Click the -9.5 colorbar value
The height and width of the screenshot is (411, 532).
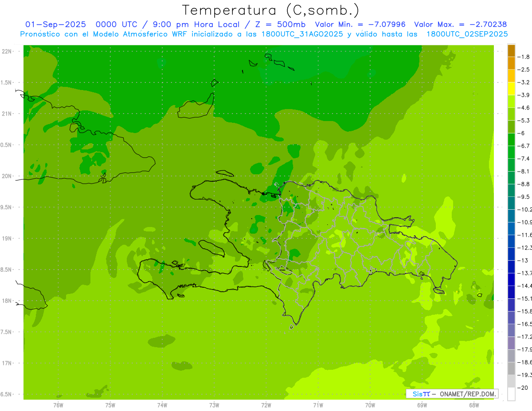(524, 197)
